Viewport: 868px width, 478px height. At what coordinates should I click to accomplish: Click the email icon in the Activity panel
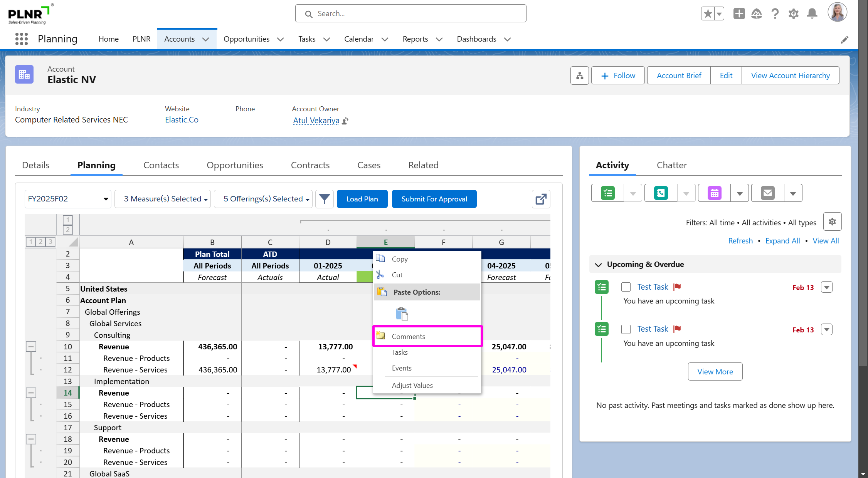[767, 193]
